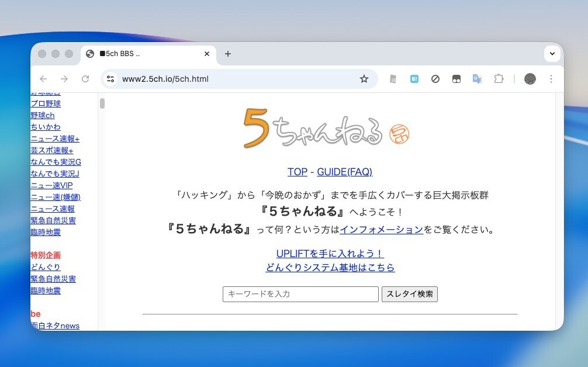Reload the 5ch page

pyautogui.click(x=85, y=79)
